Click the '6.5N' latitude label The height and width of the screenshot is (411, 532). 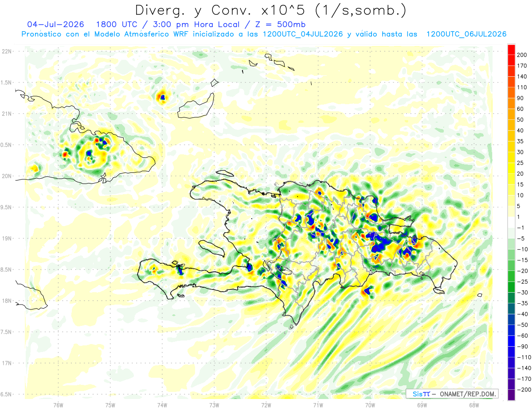point(6,394)
